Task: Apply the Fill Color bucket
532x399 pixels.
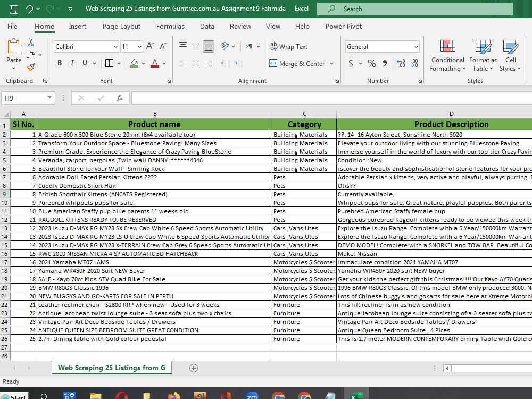Action: pyautogui.click(x=135, y=63)
